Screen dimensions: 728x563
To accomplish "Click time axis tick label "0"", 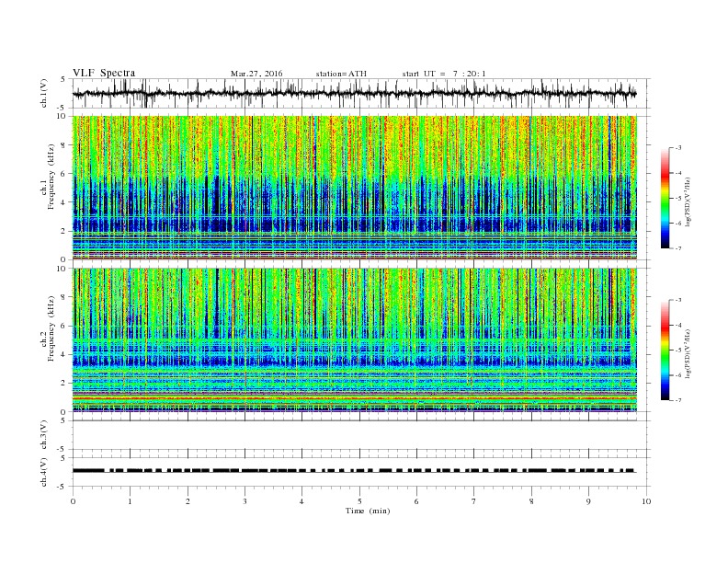I will click(x=73, y=501).
